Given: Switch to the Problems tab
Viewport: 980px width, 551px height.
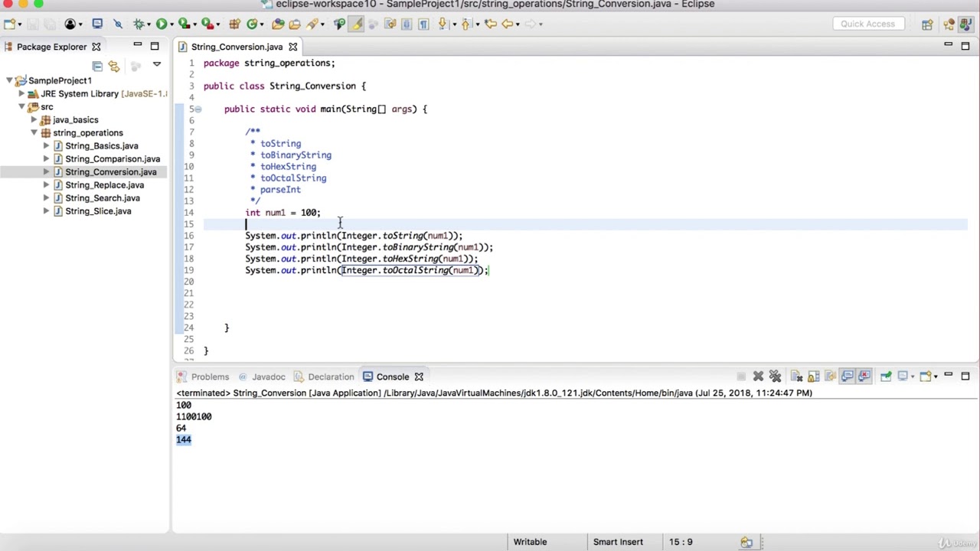Looking at the screenshot, I should 204,377.
